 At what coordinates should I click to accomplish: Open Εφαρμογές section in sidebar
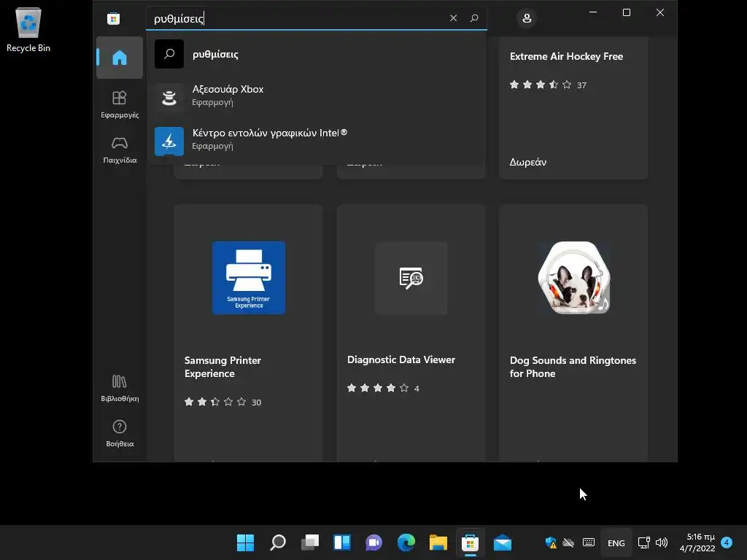click(x=119, y=104)
